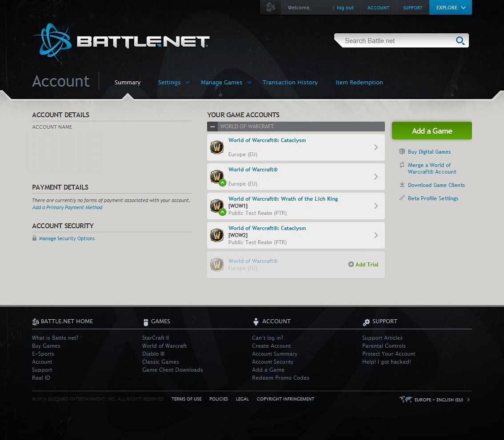Click the log out link

[x=345, y=8]
